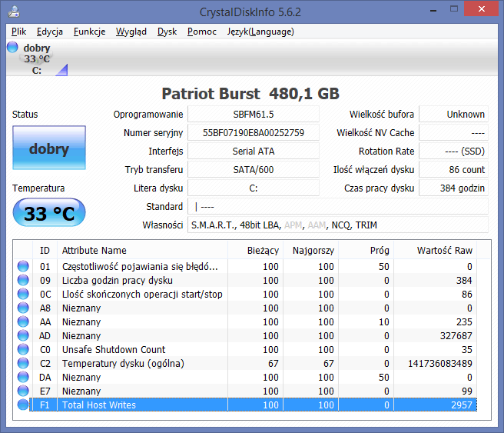Click the CrystalDiskInfo title bar app icon

14,12
